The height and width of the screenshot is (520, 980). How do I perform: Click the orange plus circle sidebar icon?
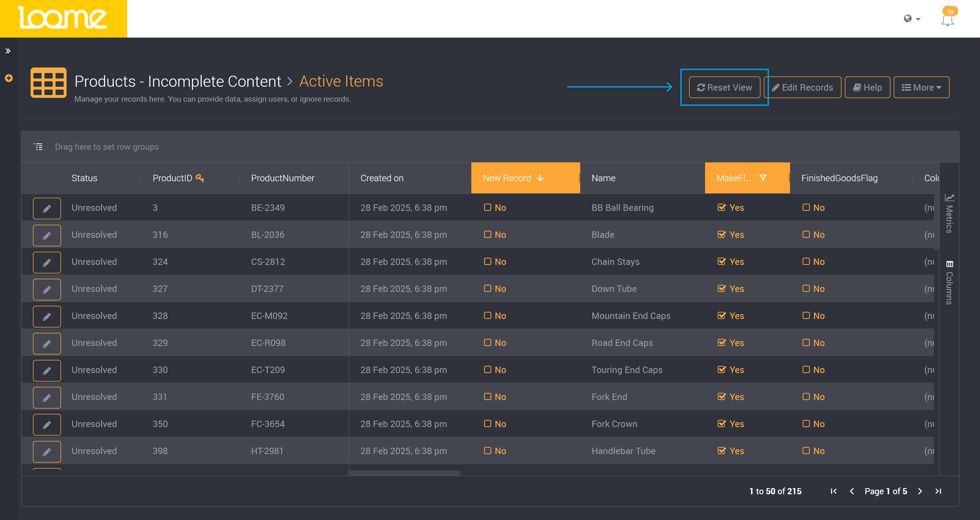[9, 78]
